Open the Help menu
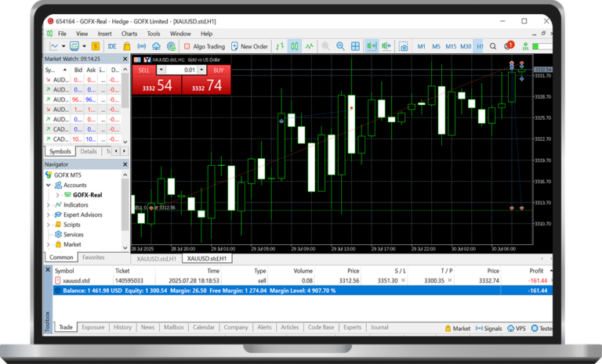 pyautogui.click(x=206, y=34)
